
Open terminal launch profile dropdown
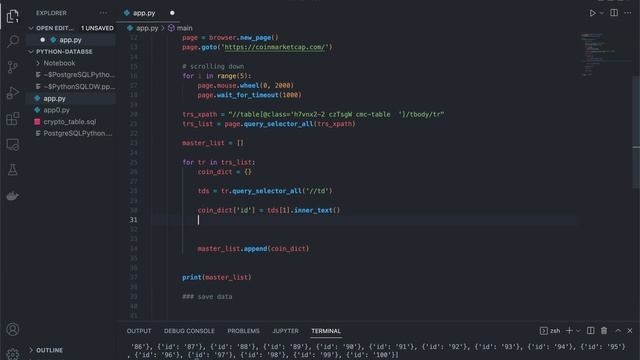pos(578,331)
